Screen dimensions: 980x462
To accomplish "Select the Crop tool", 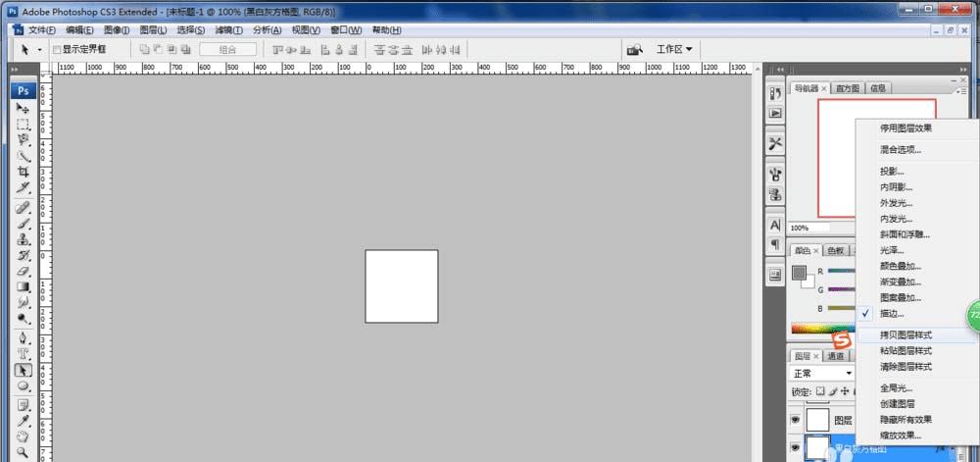I will click(24, 172).
